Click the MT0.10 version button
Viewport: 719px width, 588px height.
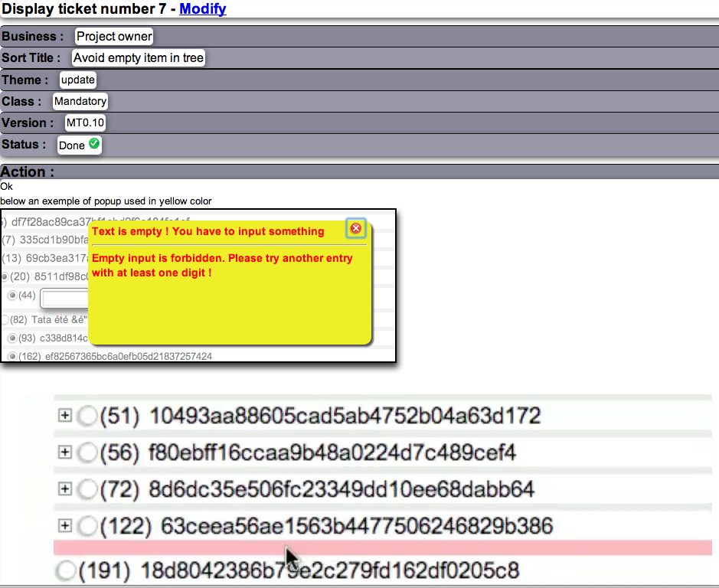(x=84, y=122)
